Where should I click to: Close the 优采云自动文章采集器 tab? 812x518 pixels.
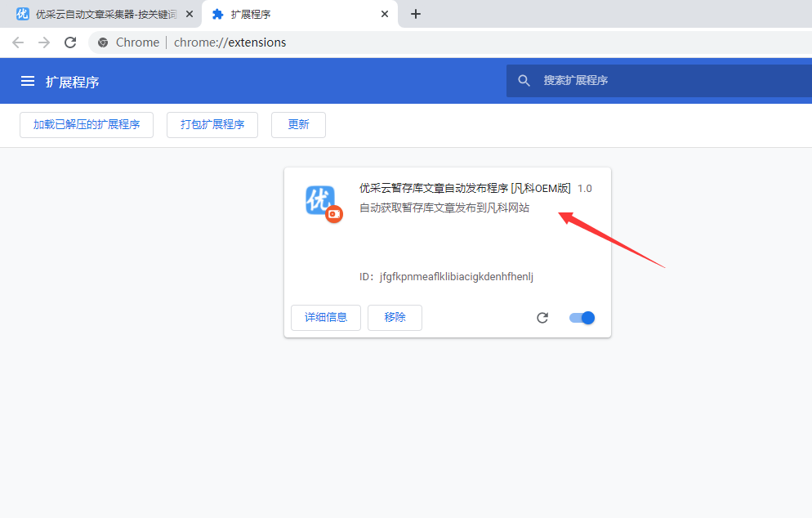pos(190,14)
